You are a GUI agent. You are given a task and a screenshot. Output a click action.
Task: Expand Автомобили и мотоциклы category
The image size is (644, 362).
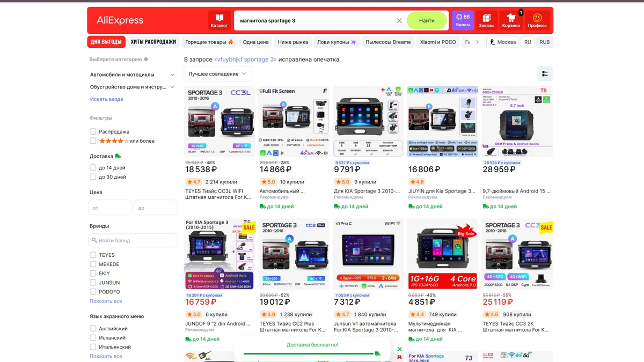[x=172, y=75]
